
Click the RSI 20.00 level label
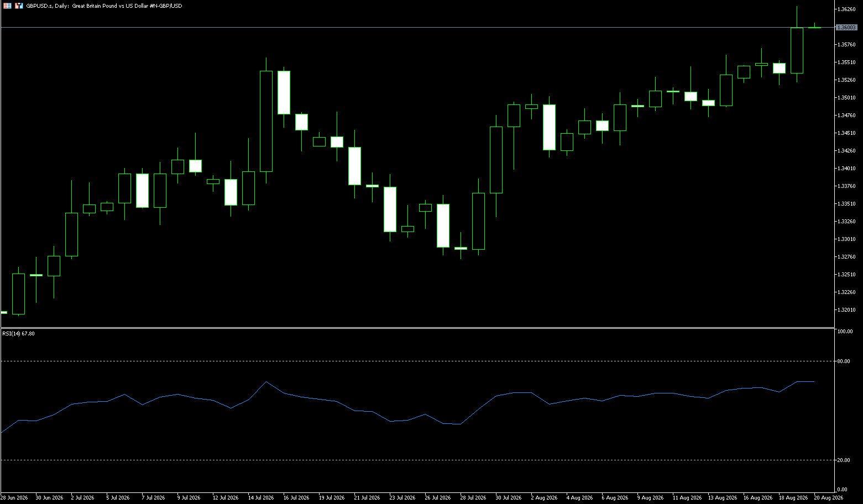pyautogui.click(x=844, y=460)
